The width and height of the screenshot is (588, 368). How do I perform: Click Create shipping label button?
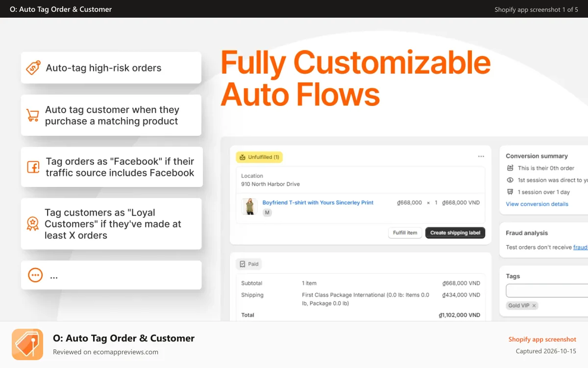(455, 233)
